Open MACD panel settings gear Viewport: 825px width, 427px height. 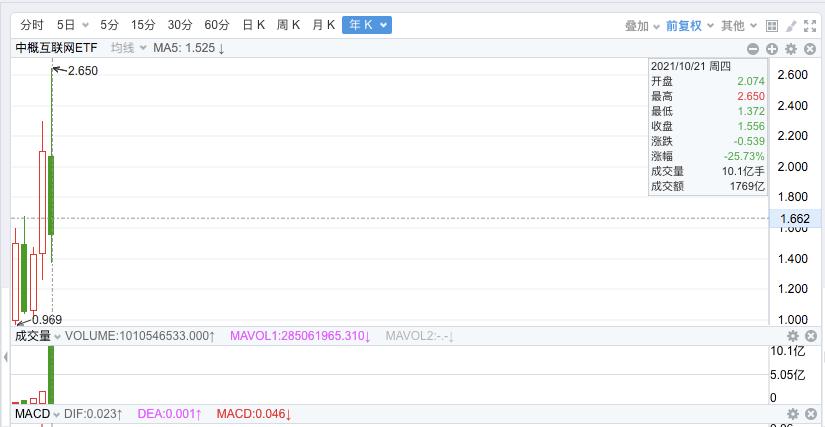(x=792, y=413)
